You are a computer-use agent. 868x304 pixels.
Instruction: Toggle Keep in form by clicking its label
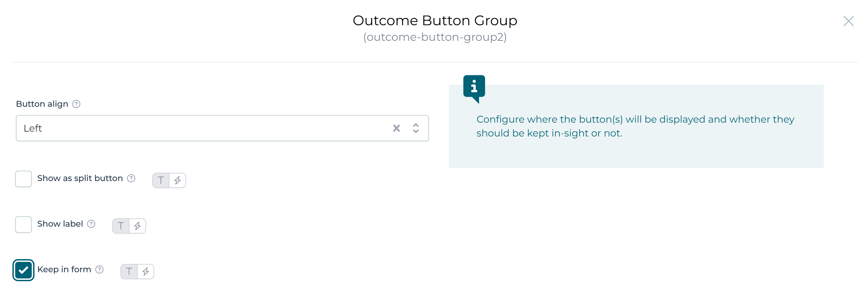click(65, 269)
